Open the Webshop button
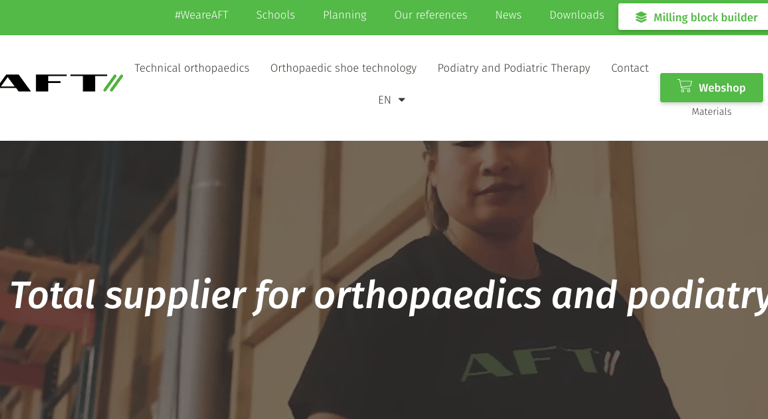This screenshot has width=768, height=419. click(x=711, y=88)
